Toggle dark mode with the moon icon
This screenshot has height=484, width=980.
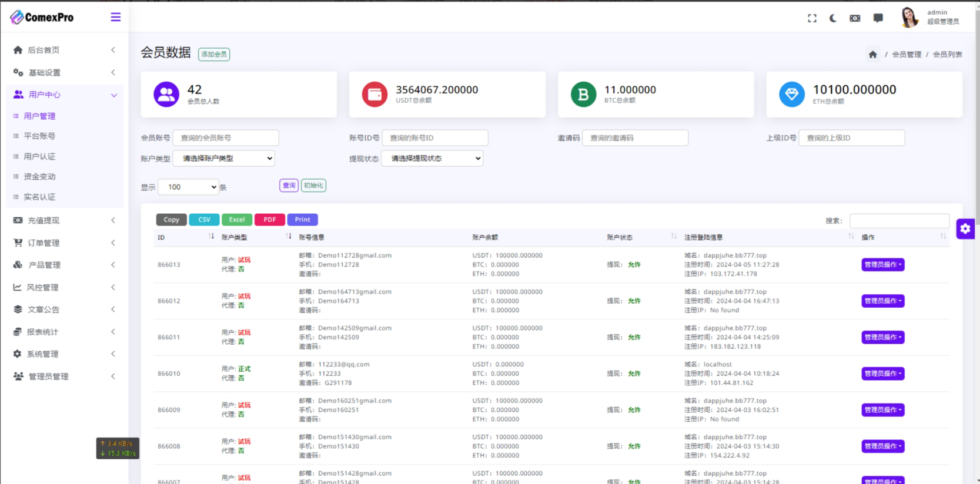click(x=833, y=18)
